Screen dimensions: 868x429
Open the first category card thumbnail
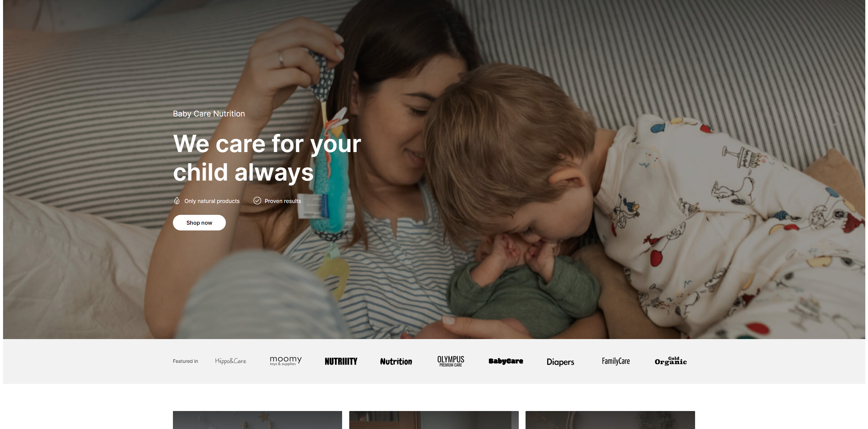[257, 420]
